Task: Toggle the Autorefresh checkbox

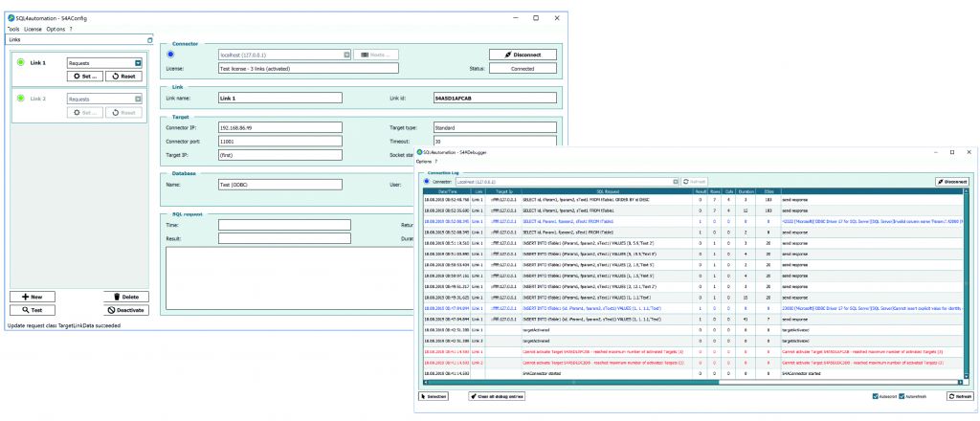Action: [902, 397]
